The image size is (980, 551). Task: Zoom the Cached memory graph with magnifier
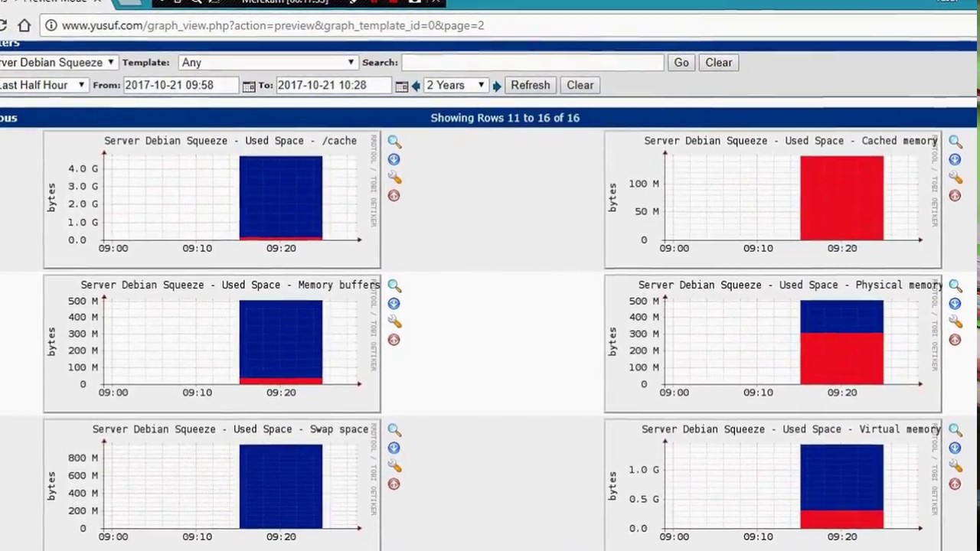point(955,142)
